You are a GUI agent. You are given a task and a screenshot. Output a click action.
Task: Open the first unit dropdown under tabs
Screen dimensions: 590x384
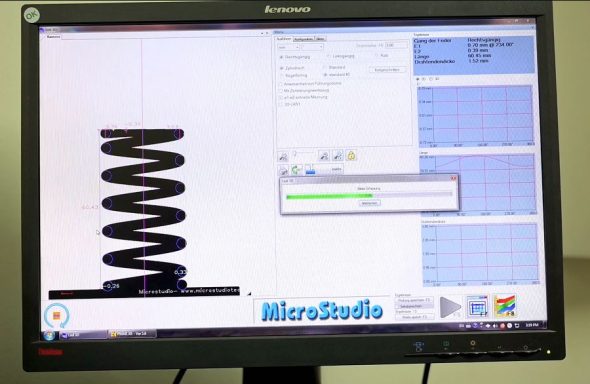coord(288,47)
